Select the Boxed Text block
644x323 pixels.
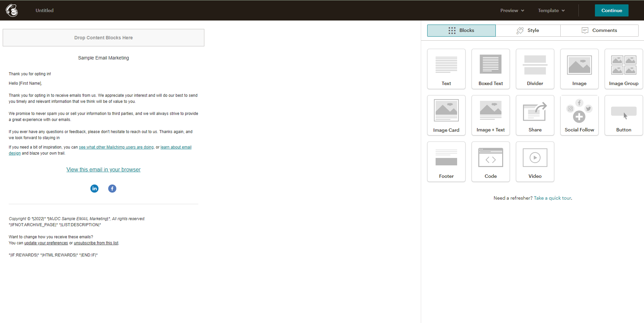coord(490,69)
